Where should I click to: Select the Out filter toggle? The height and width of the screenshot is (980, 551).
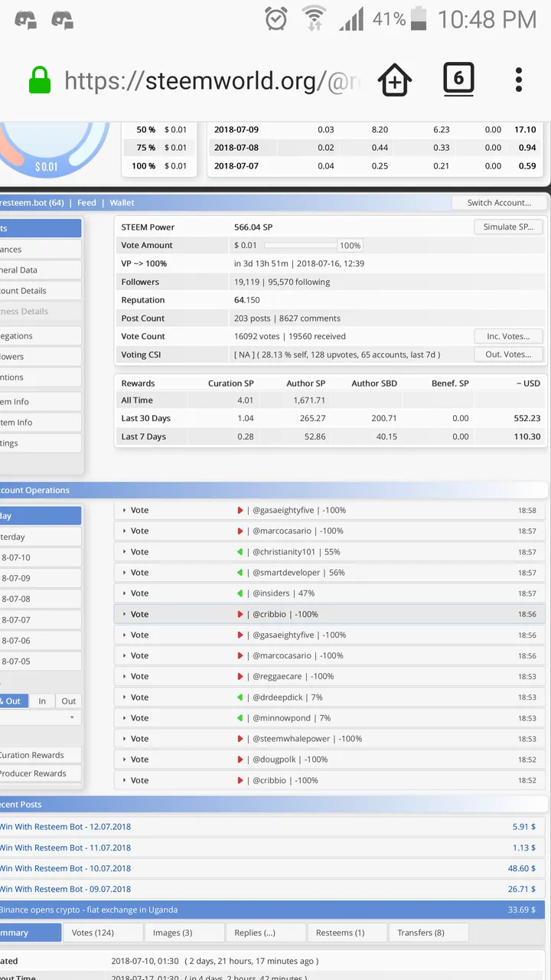point(69,701)
